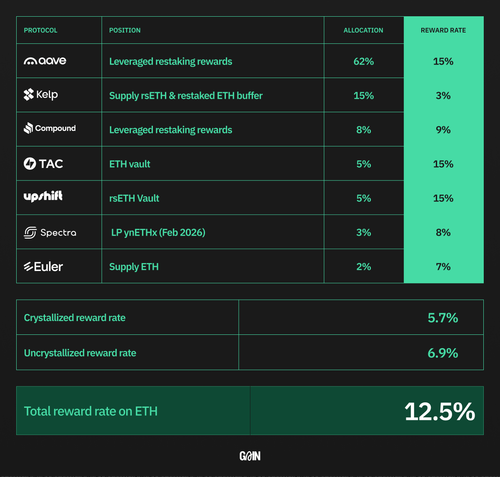Click the POSITION column header
Image resolution: width=500 pixels, height=477 pixels.
(x=125, y=30)
